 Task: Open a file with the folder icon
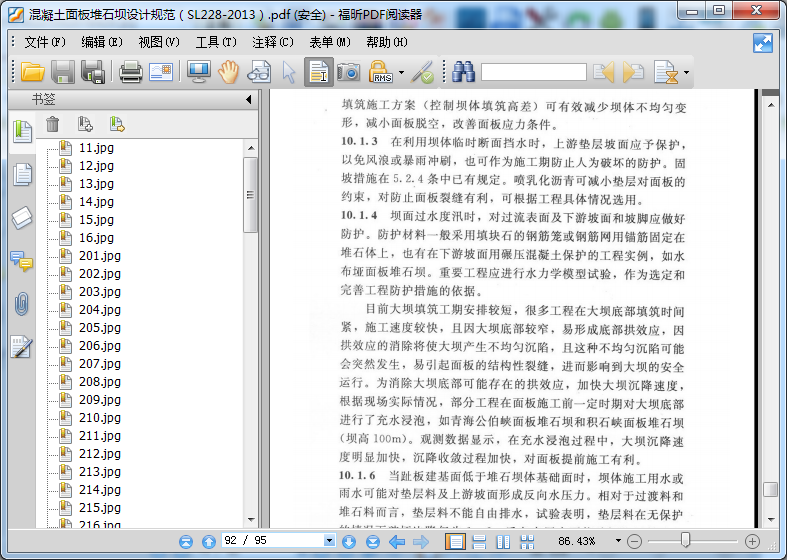pos(33,72)
